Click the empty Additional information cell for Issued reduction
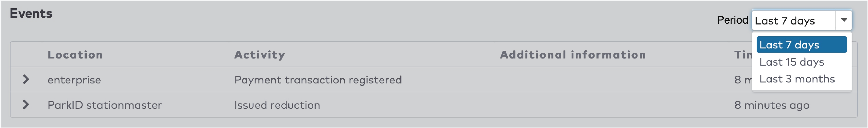This screenshot has width=868, height=128. click(573, 105)
